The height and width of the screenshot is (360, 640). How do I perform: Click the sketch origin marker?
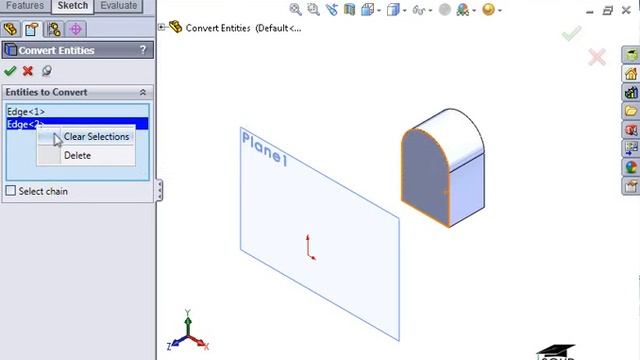pyautogui.click(x=310, y=247)
